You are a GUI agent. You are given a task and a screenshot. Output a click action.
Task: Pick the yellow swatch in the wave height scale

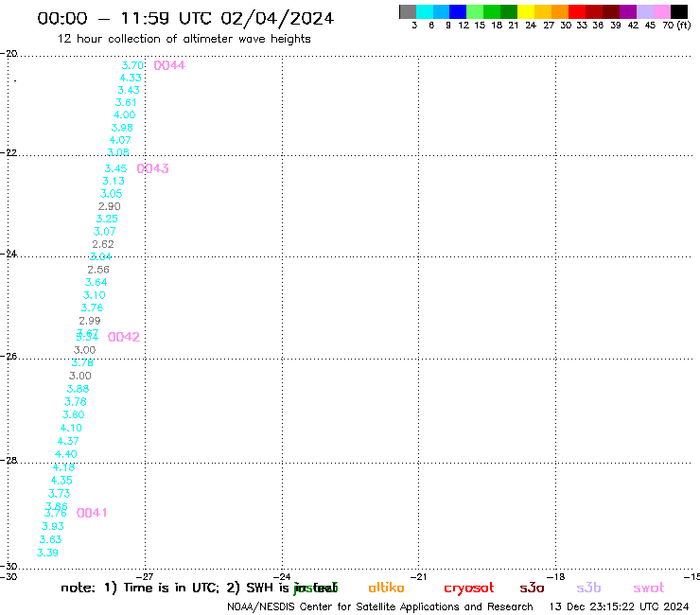click(x=525, y=11)
